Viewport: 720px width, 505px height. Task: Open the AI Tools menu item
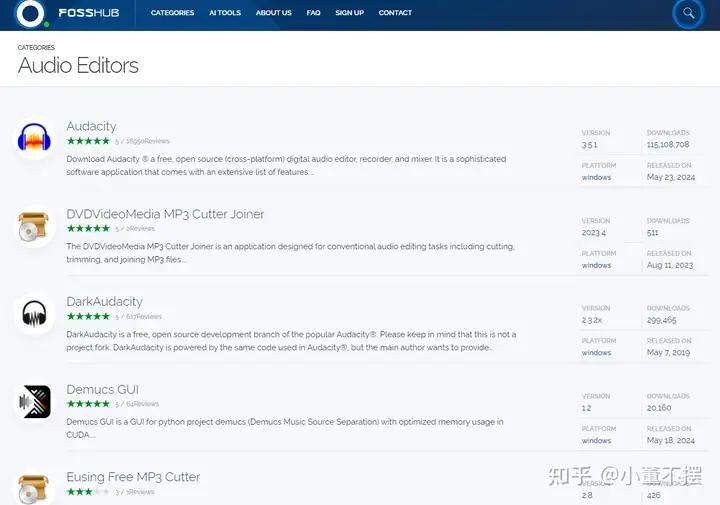coord(225,13)
